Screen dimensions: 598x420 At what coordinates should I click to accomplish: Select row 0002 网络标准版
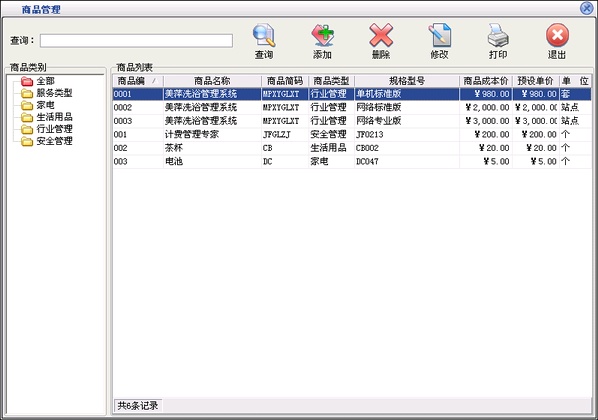pyautogui.click(x=352, y=108)
